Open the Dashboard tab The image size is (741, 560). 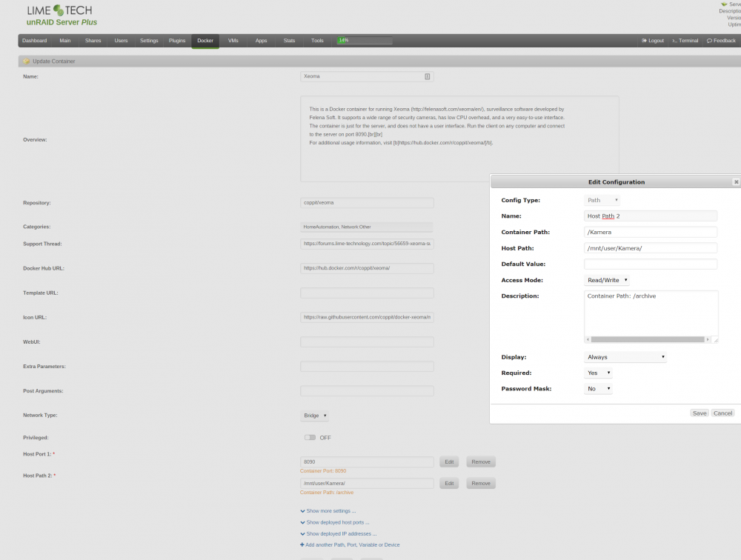tap(35, 41)
